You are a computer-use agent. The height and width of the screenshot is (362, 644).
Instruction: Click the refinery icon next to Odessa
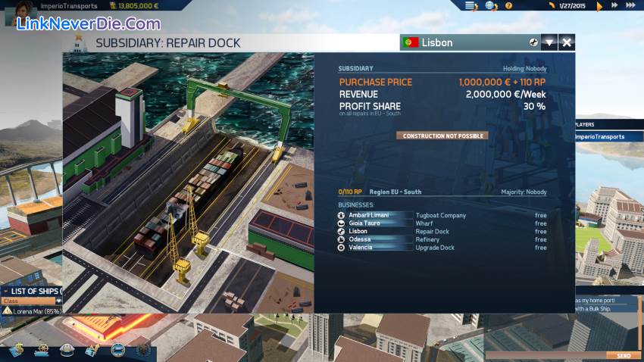coord(341,239)
